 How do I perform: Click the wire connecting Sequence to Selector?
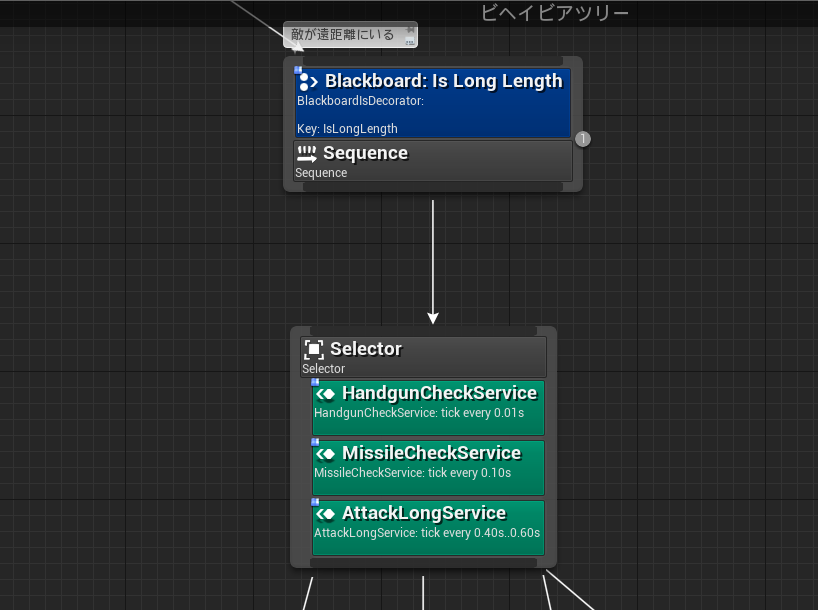(x=432, y=260)
